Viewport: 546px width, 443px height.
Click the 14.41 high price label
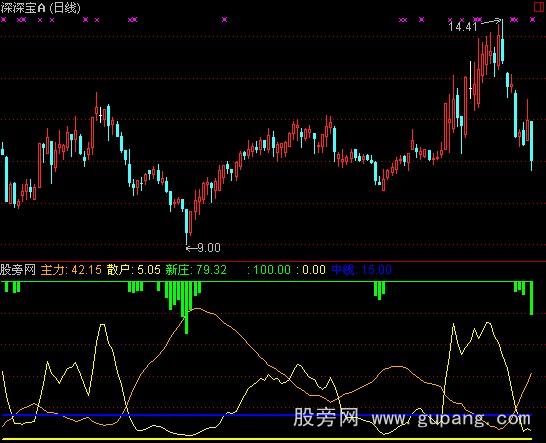pyautogui.click(x=462, y=26)
